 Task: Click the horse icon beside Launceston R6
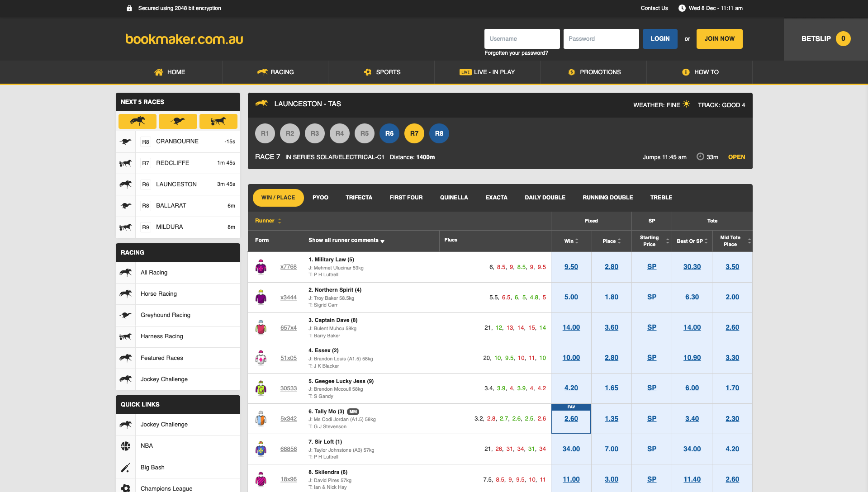[126, 184]
